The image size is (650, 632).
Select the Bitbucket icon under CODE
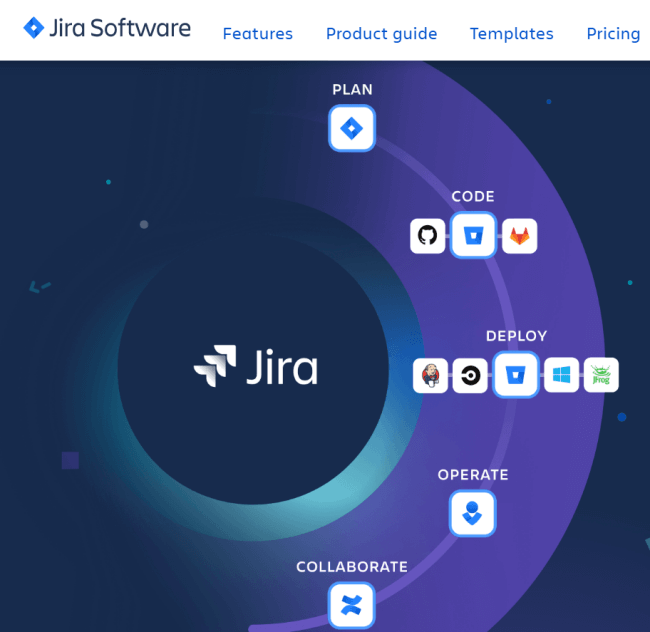(x=473, y=235)
